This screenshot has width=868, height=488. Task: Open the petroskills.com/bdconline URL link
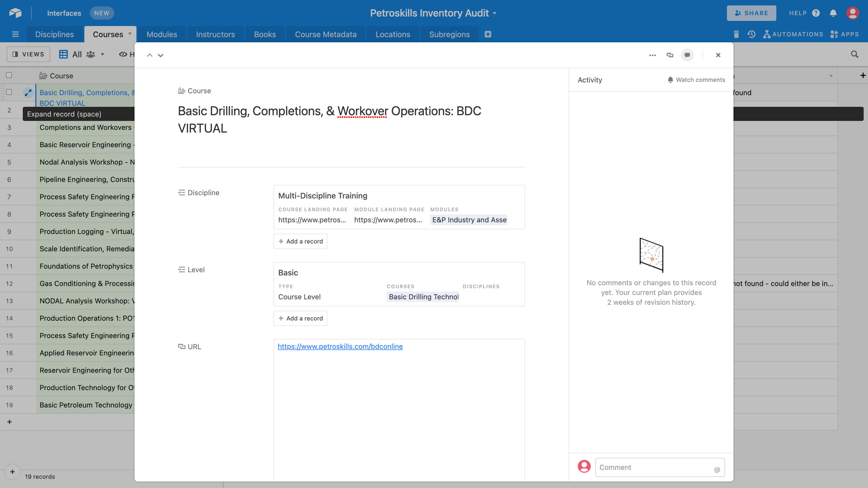[x=340, y=346]
